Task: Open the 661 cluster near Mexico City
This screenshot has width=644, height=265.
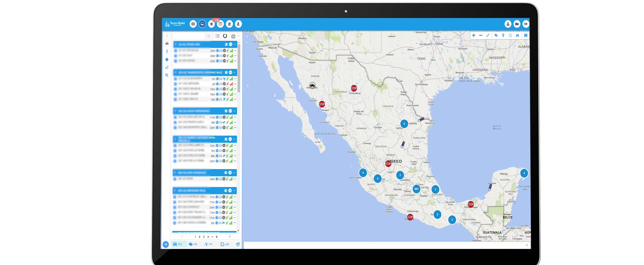Action: (416, 189)
